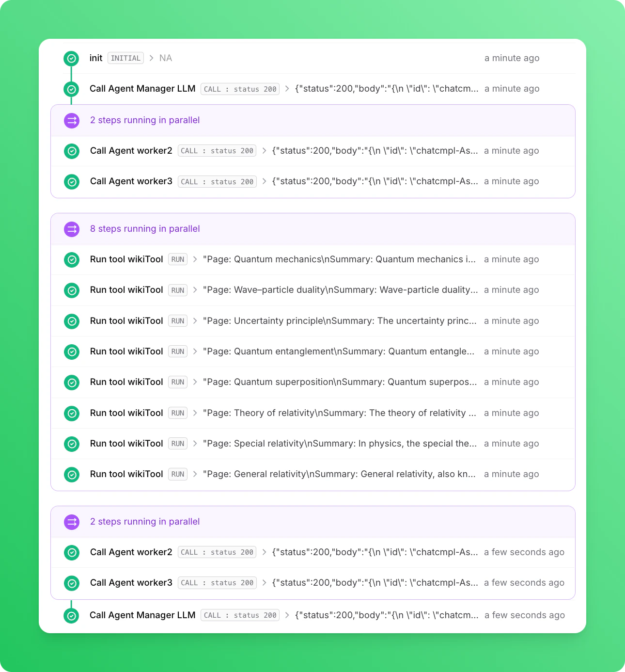Click the check icon on the Special relativity row
Screen dimensions: 625x672
point(72,444)
